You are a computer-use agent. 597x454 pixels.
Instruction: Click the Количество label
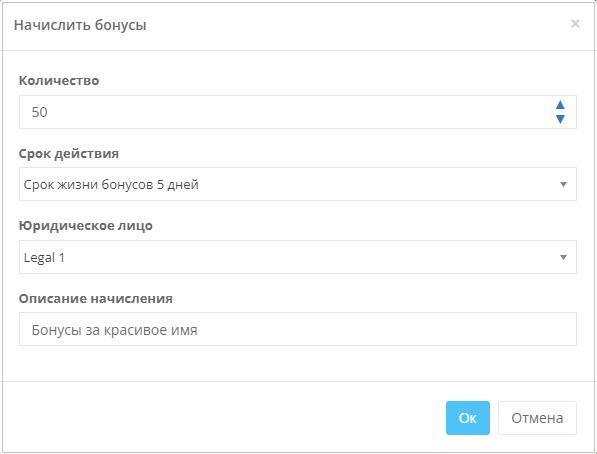coord(59,80)
